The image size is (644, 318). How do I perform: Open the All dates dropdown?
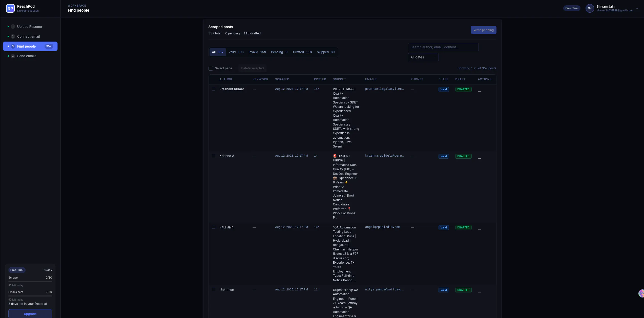(423, 57)
